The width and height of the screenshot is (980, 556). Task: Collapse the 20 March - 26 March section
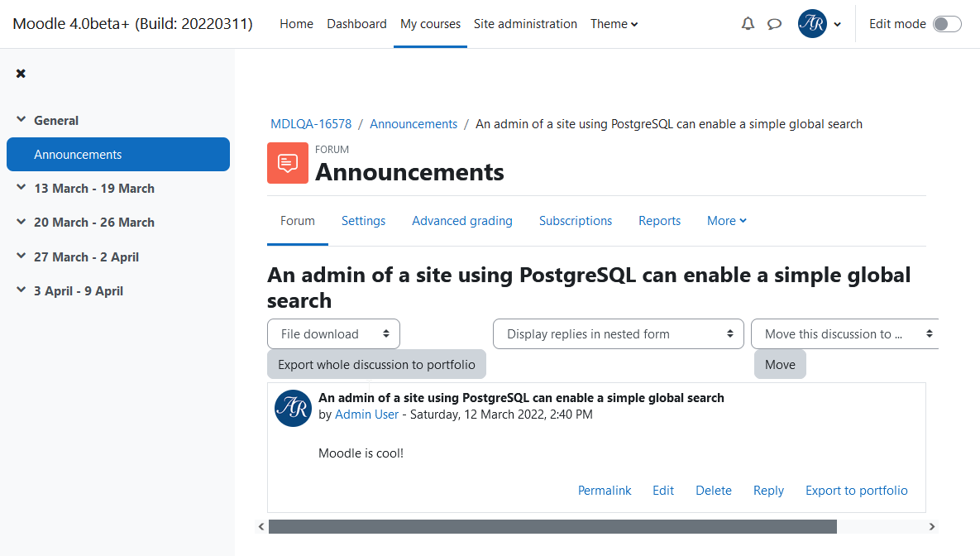pos(22,222)
